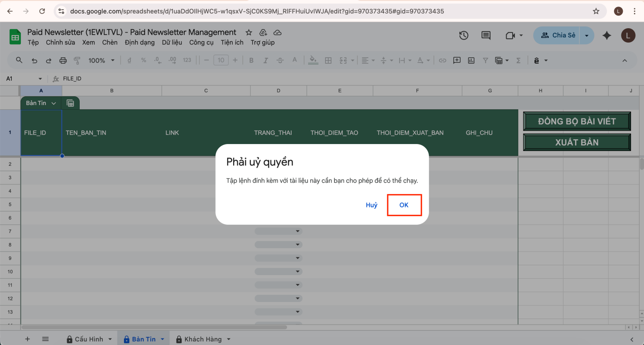Open the Xem menu
644x345 pixels.
[x=88, y=42]
